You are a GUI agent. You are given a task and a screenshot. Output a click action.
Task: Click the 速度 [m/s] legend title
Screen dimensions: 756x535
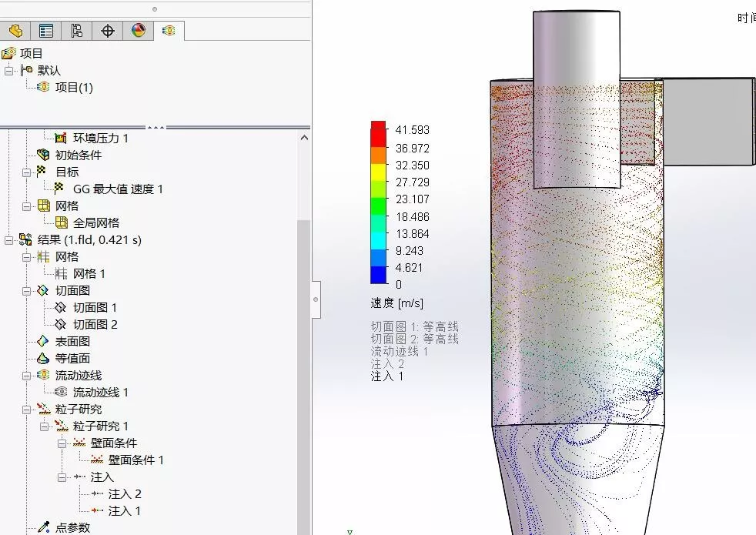pyautogui.click(x=396, y=303)
